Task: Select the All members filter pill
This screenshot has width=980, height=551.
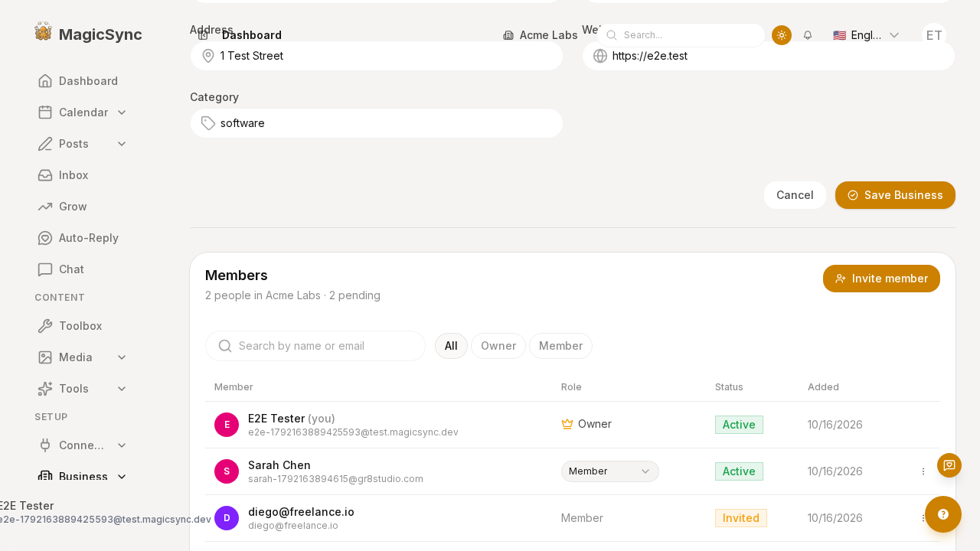Action: coord(451,346)
